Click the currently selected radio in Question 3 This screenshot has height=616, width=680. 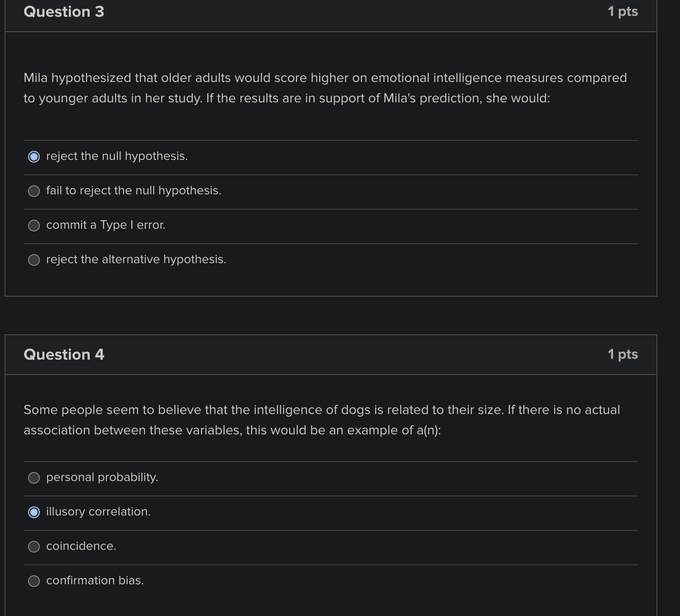[x=34, y=157]
